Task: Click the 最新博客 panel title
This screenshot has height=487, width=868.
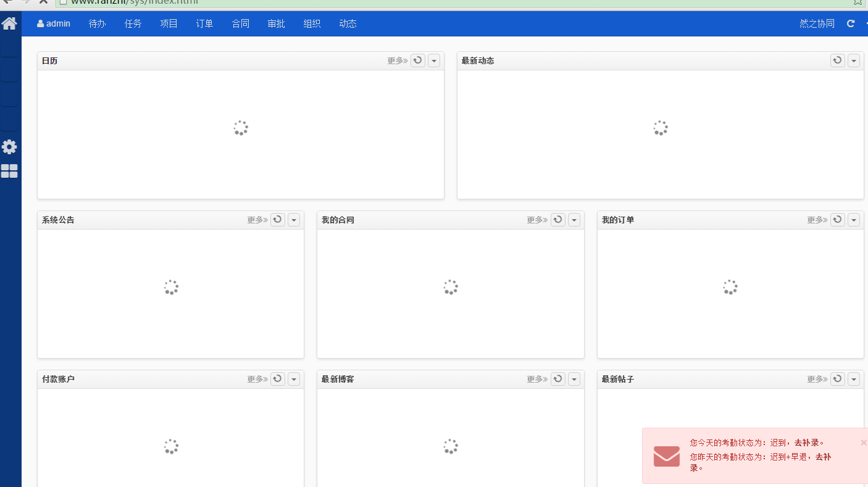Action: click(338, 379)
